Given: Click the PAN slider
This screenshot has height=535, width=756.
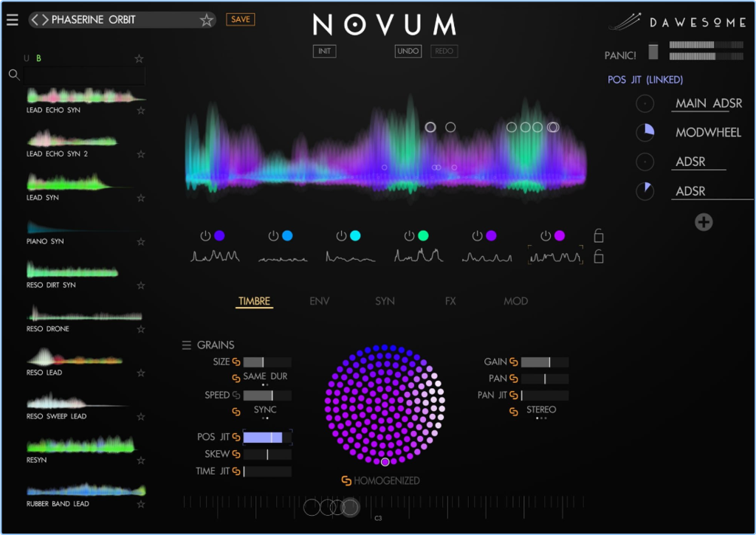Looking at the screenshot, I should 545,379.
